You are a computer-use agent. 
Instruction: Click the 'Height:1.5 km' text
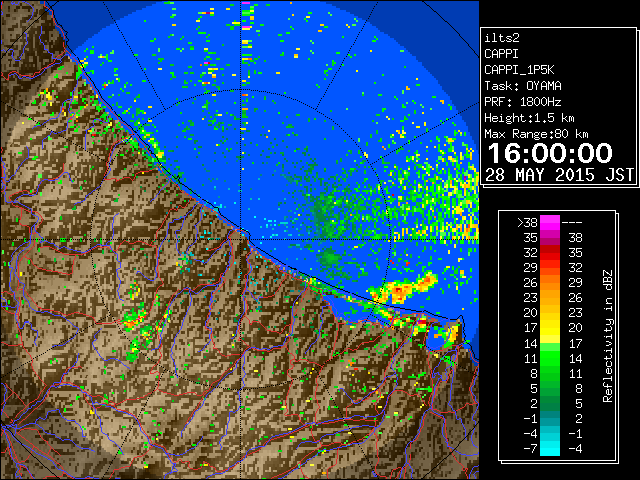[x=529, y=118]
